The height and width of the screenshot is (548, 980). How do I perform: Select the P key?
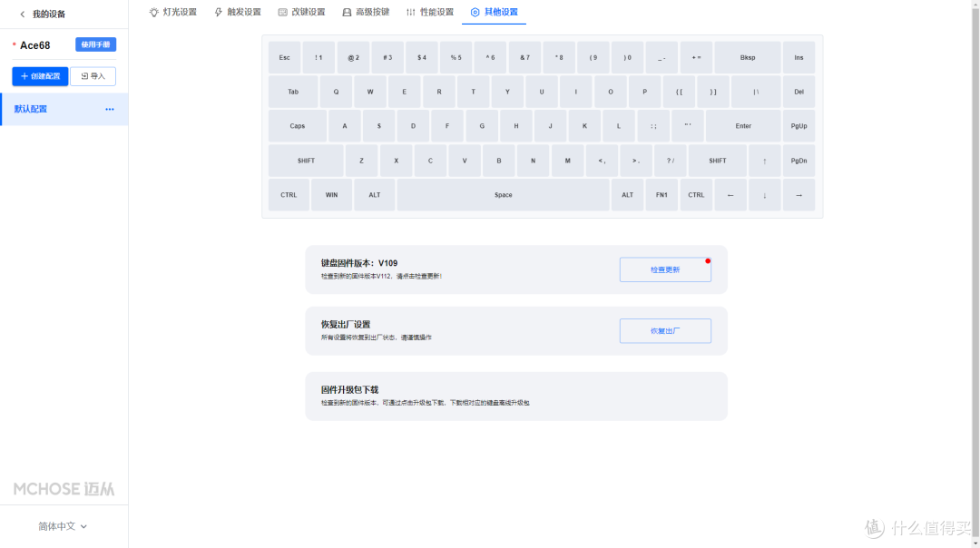[644, 92]
